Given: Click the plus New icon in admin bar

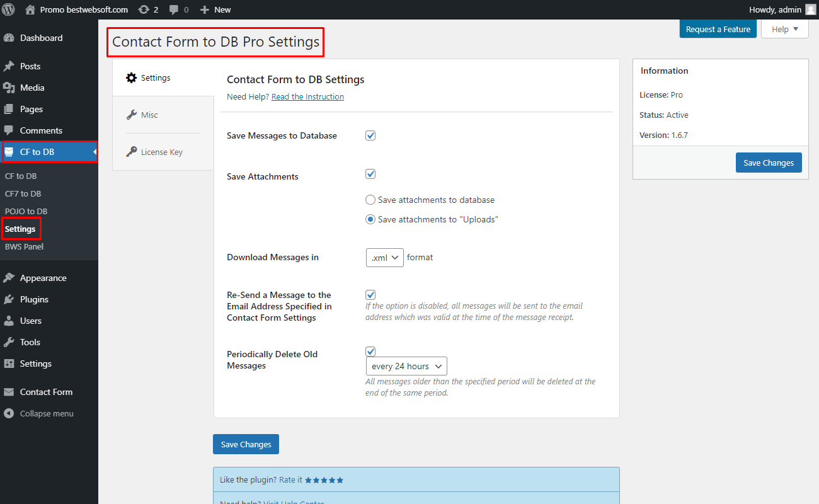Looking at the screenshot, I should coord(205,9).
